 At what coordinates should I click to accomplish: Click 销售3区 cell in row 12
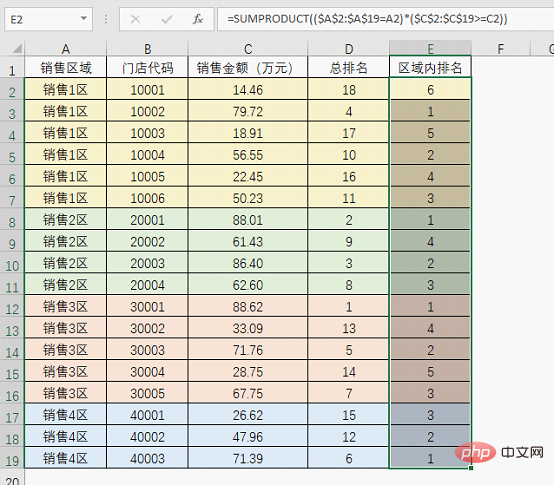65,307
